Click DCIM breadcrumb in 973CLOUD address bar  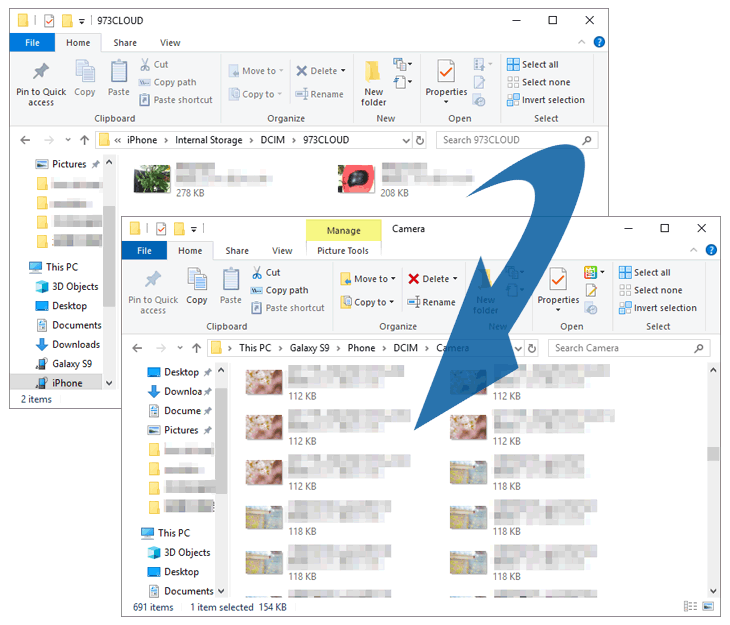pos(272,140)
